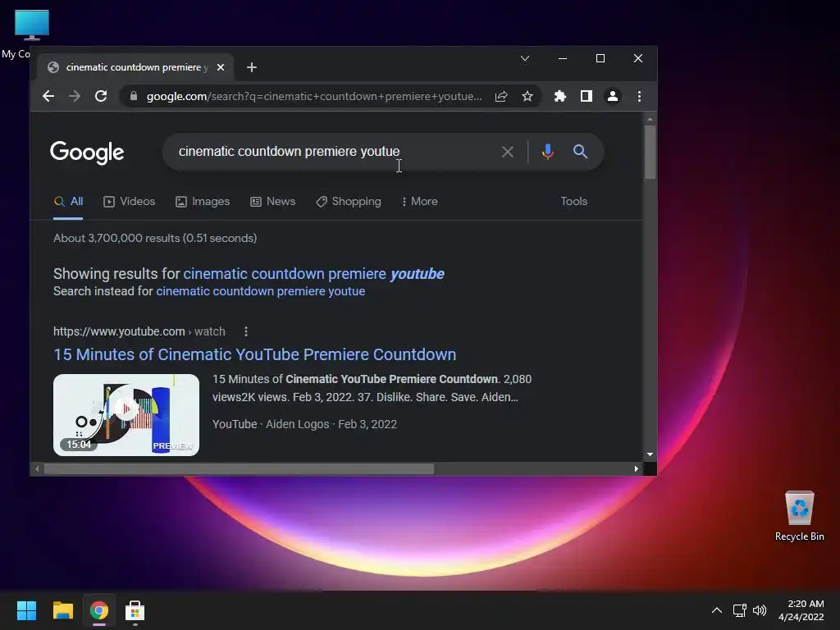The width and height of the screenshot is (840, 630).
Task: Show hidden system tray icons
Action: coord(717,610)
